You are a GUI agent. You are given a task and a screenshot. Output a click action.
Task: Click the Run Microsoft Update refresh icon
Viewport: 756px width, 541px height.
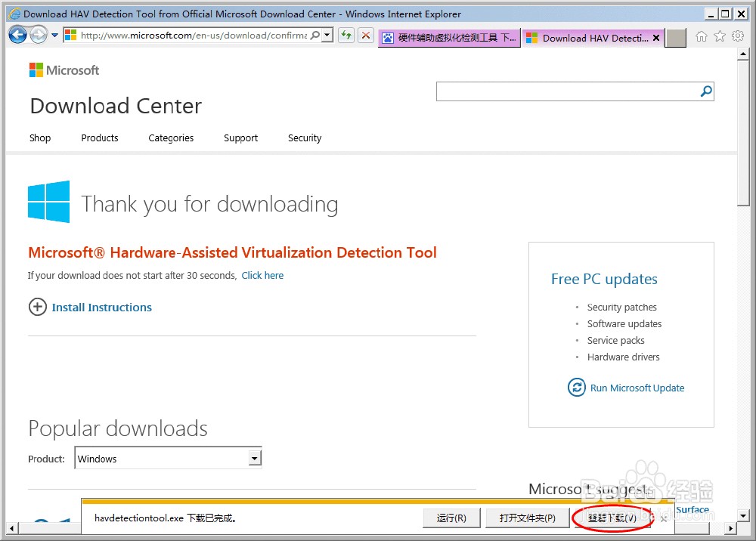(577, 388)
